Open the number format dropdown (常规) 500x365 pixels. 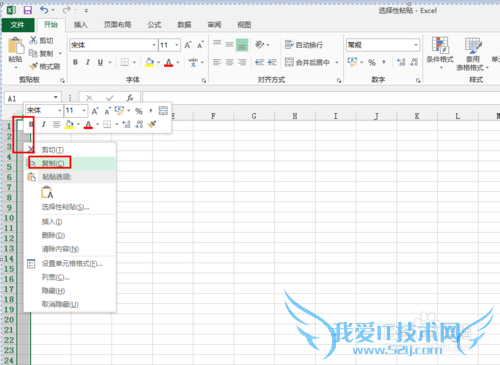416,45
